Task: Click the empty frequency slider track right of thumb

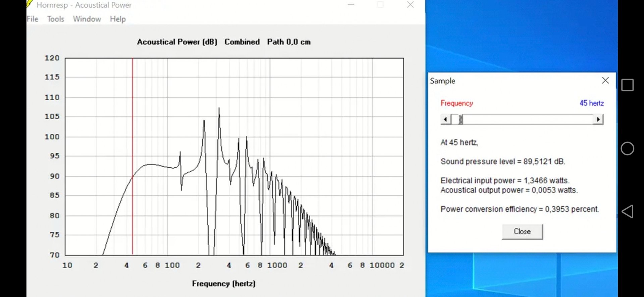Action: 527,119
